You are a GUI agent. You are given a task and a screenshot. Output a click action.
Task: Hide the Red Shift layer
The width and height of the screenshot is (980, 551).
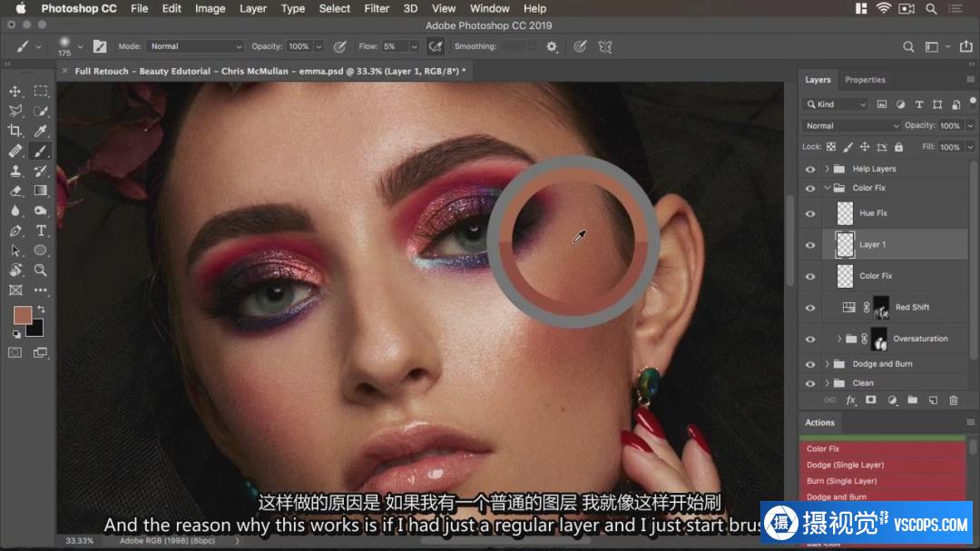[x=810, y=308]
